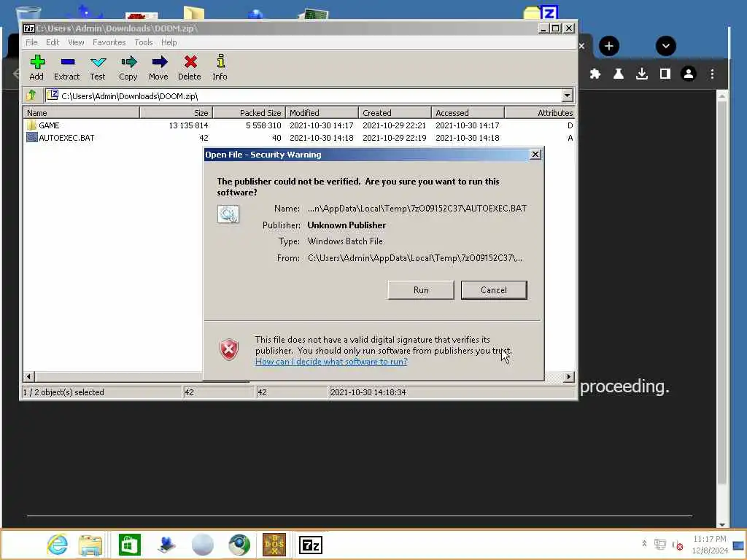Screen dimensions: 747x560
Task: Sort by the Attributes column header
Action: pos(540,113)
